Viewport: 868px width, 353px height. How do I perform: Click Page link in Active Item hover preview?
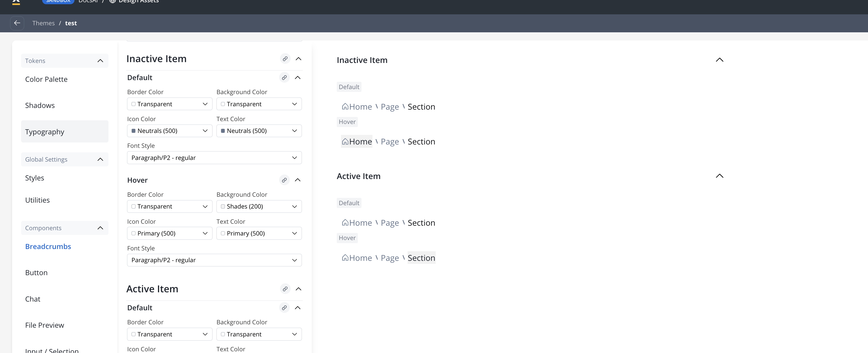[390, 258]
